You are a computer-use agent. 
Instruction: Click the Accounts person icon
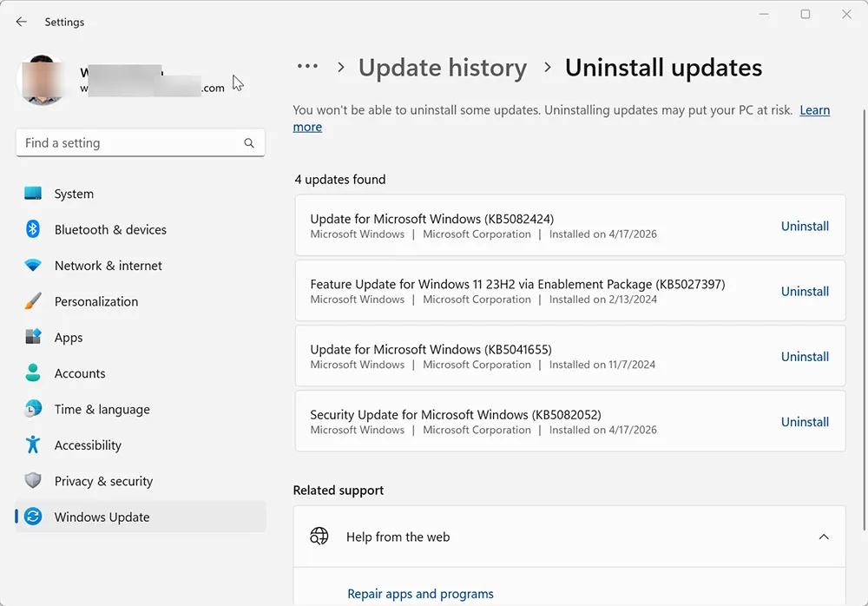click(33, 372)
